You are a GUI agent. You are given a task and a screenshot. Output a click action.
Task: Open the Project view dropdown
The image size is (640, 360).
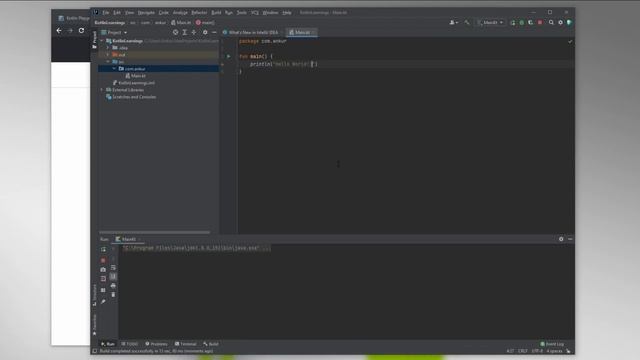pyautogui.click(x=114, y=32)
